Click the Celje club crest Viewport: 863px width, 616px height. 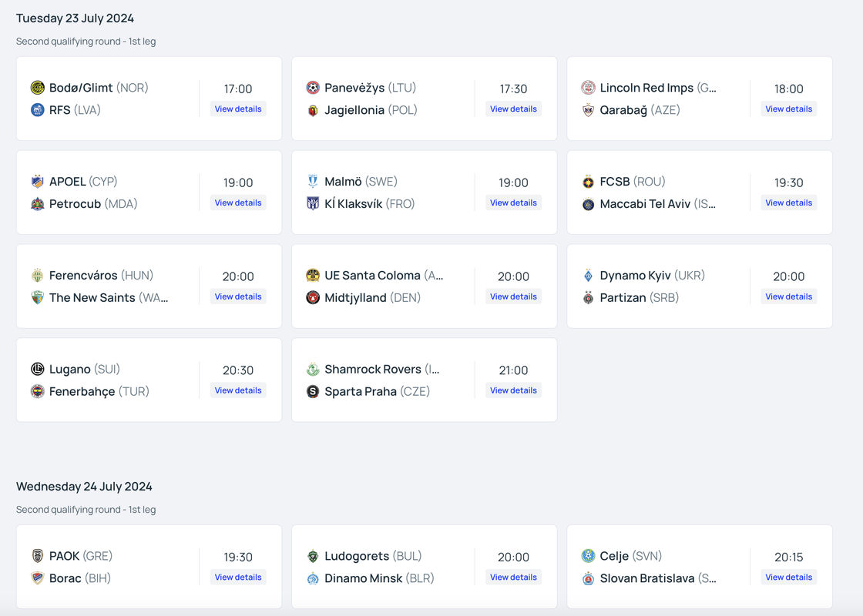click(x=589, y=556)
